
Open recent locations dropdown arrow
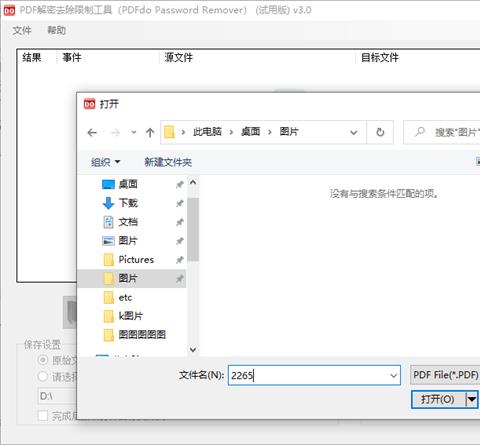134,132
